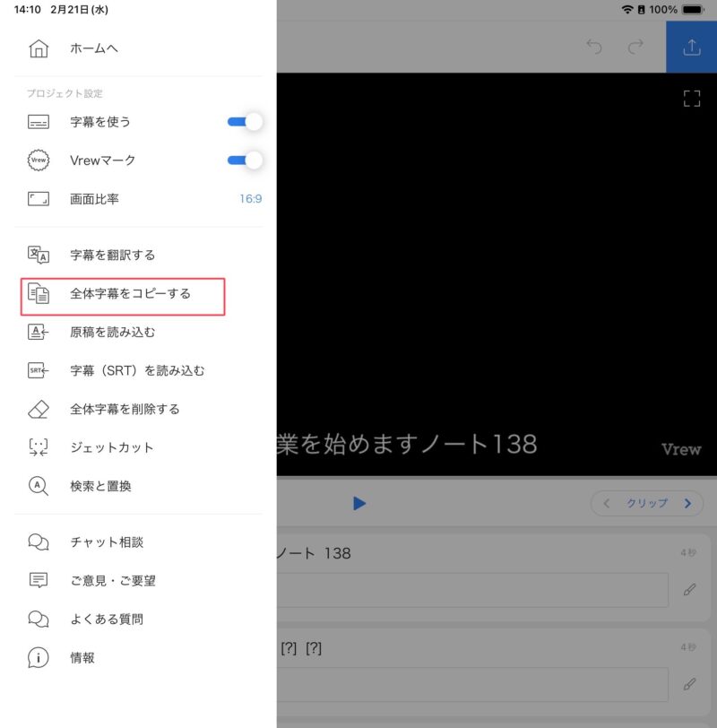
Task: Click the aspect ratio frame icon
Action: click(39, 199)
